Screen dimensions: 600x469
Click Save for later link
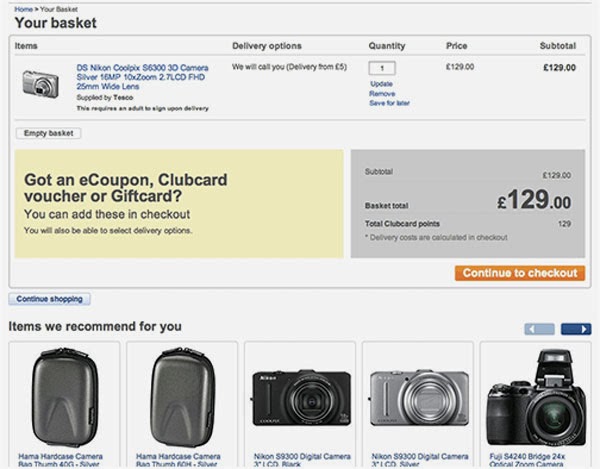coord(389,103)
